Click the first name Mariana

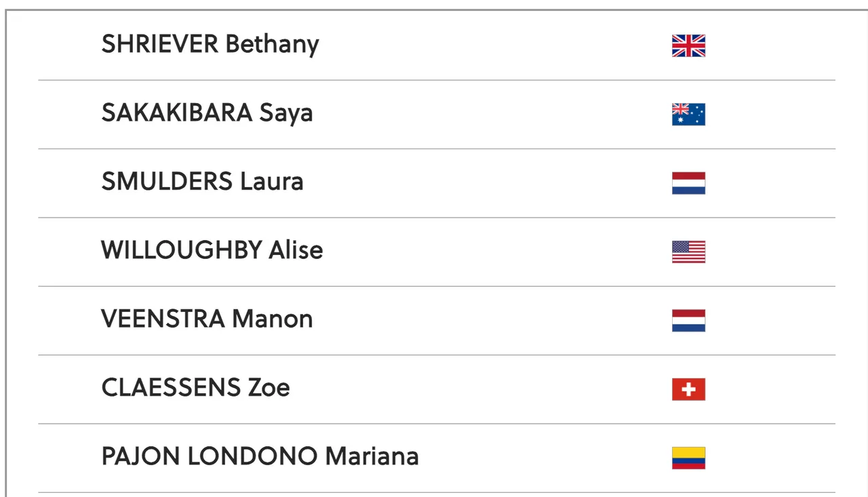click(x=372, y=456)
